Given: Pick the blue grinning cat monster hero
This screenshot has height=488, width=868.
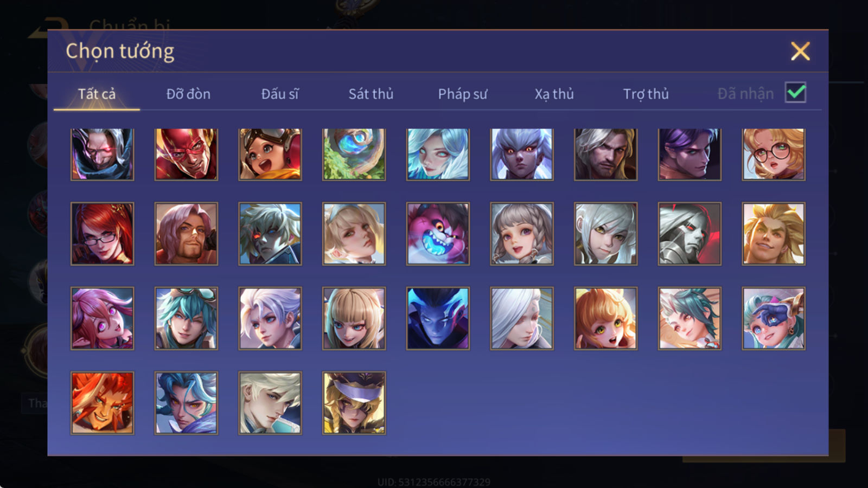Looking at the screenshot, I should pos(438,234).
